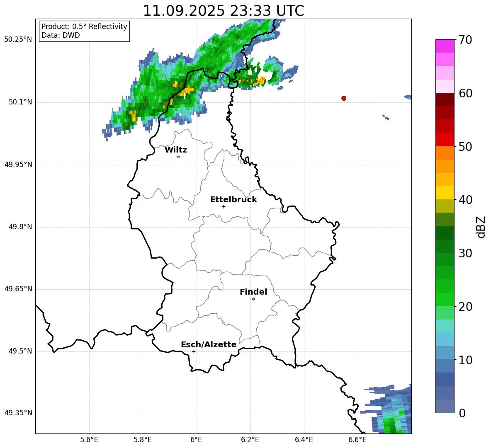
Task: Click the yellow colorbar band just above 40 dBZ
Action: click(445, 193)
